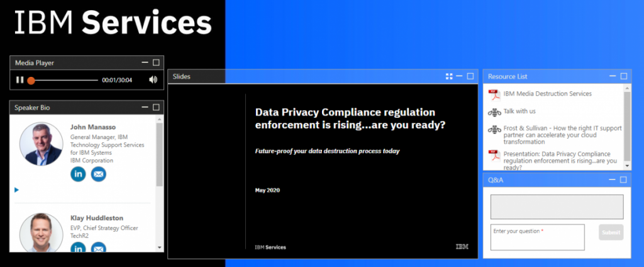Screen dimensions: 644x267
Task: Click the bee icon beside Frost & Sullivan
Action: (494, 129)
